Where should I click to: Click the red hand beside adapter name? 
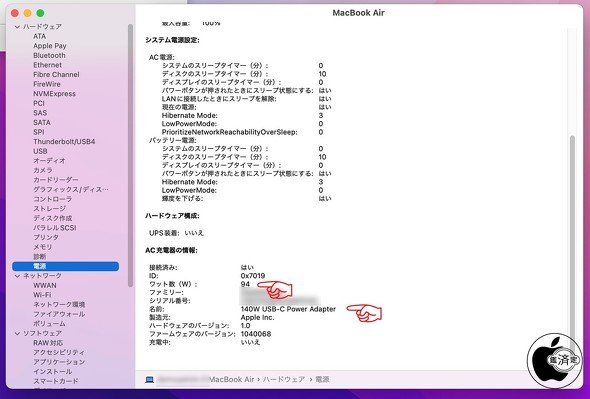point(364,313)
